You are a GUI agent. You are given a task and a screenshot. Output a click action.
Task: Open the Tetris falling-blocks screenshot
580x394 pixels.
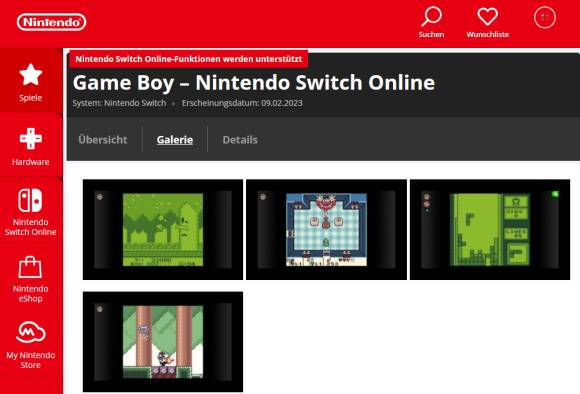click(x=490, y=229)
